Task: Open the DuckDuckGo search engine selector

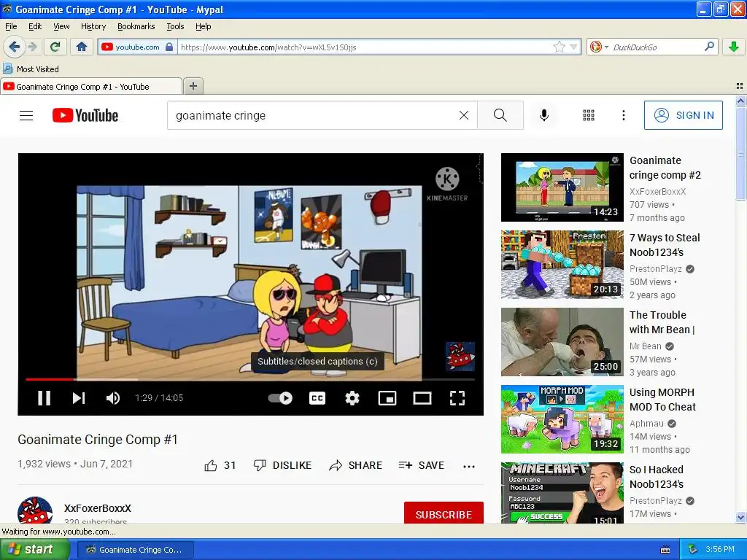Action: tap(598, 47)
